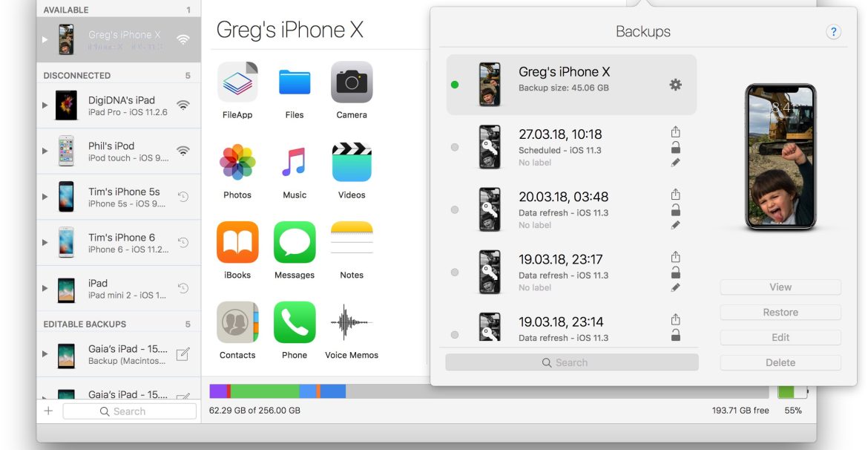868x450 pixels.
Task: Click the Wi-Fi icon next to DigiDNA's iPad
Action: click(x=183, y=105)
